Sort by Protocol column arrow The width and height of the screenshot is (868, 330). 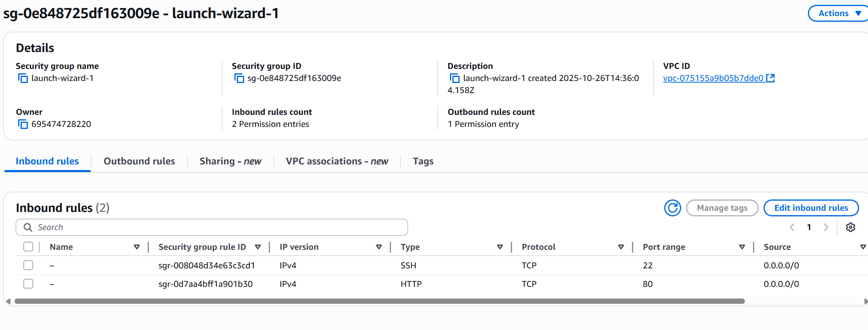[621, 247]
